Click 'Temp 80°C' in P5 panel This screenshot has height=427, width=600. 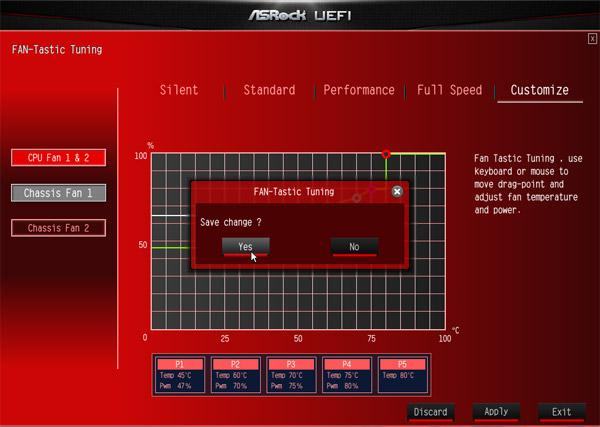398,375
